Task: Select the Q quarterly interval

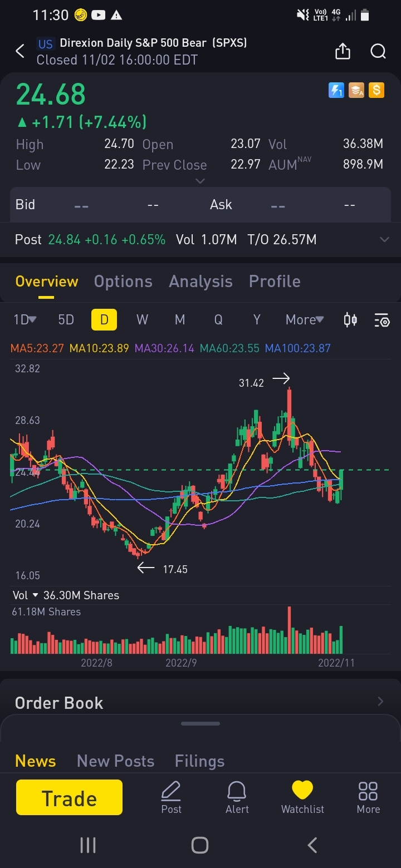Action: [x=218, y=319]
